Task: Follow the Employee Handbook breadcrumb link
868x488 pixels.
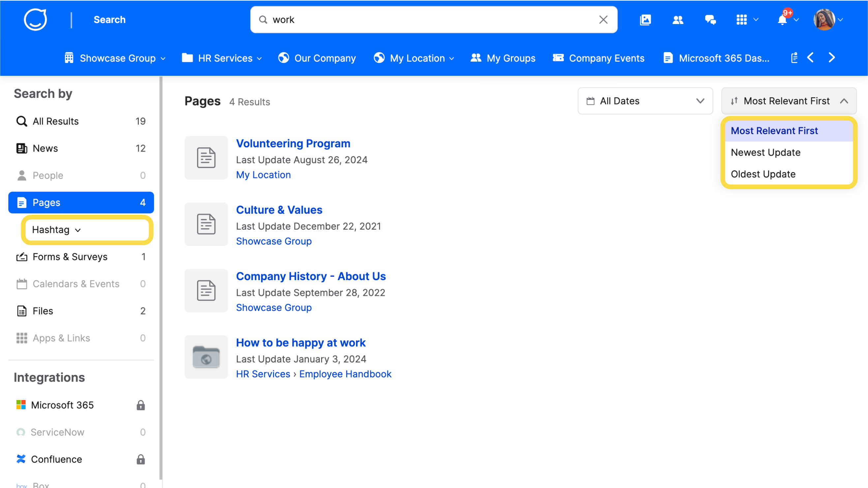Action: pyautogui.click(x=345, y=374)
